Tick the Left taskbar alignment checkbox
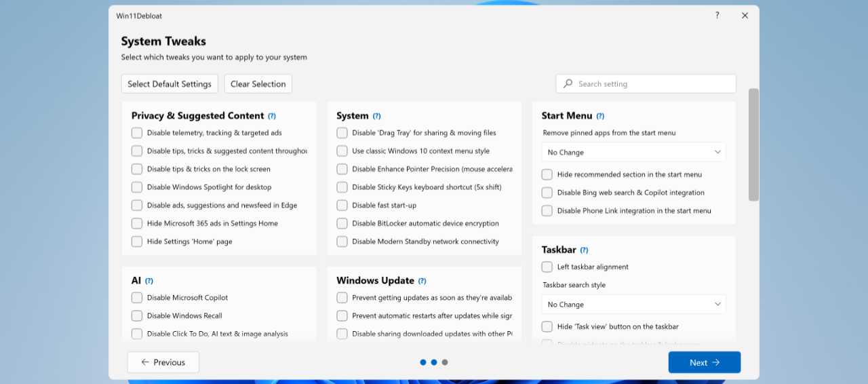868x384 pixels. 547,267
